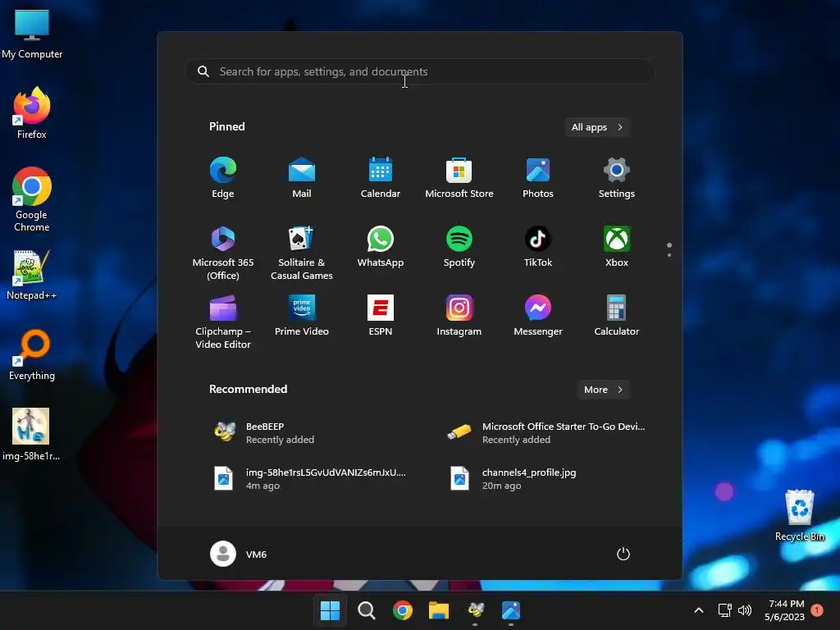This screenshot has height=630, width=840.
Task: Focus the Start menu search box
Action: point(419,71)
